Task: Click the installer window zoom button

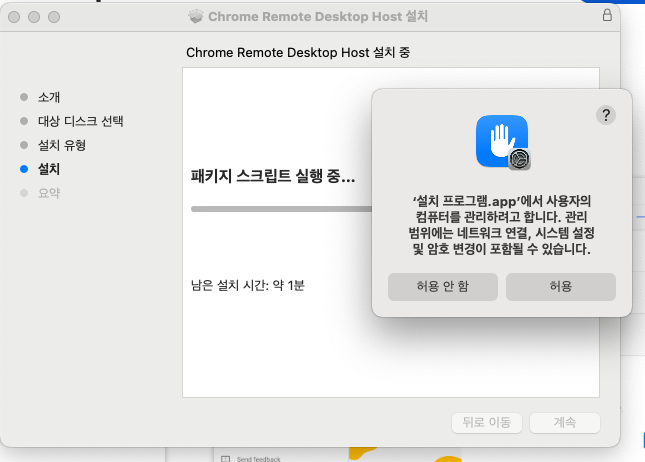Action: point(54,17)
